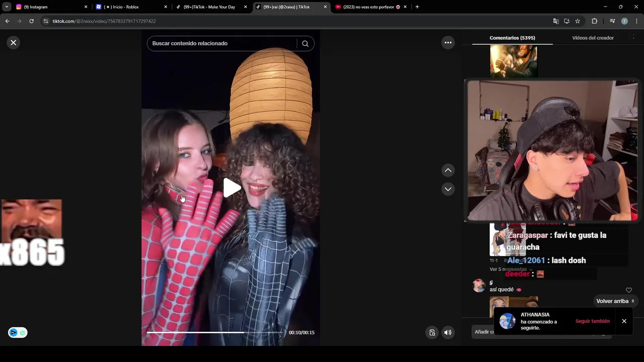Open the 'así quedé' commenter avatar
The width and height of the screenshot is (644, 362).
[x=479, y=286]
